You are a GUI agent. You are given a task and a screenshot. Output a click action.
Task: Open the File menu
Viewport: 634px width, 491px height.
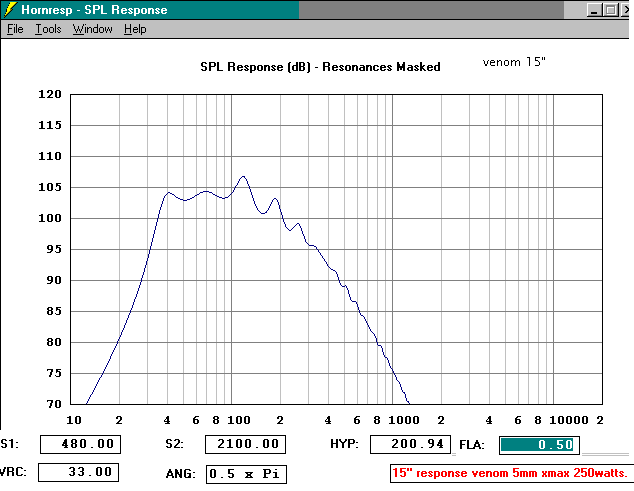[15, 29]
